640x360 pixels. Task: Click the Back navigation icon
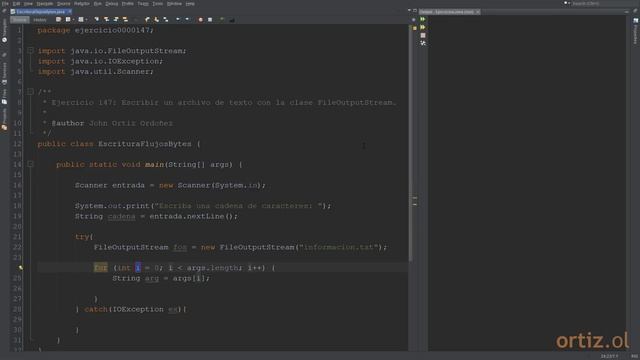click(x=68, y=20)
